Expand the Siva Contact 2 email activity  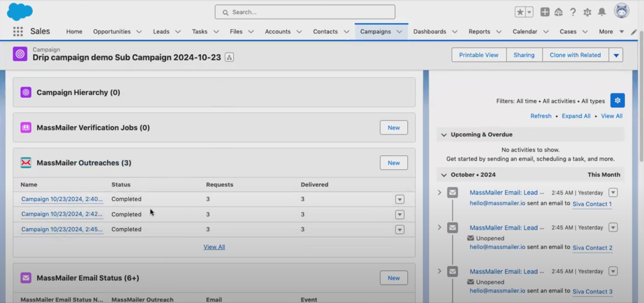coord(439,227)
